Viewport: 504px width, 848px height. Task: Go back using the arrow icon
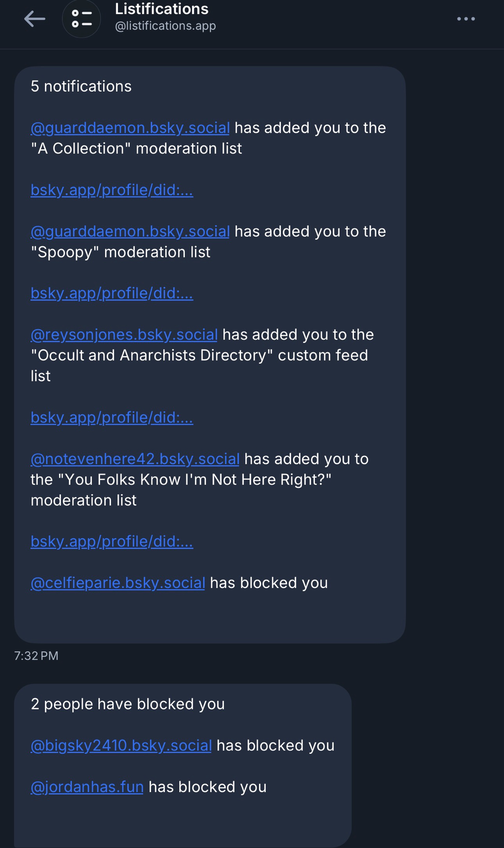35,19
